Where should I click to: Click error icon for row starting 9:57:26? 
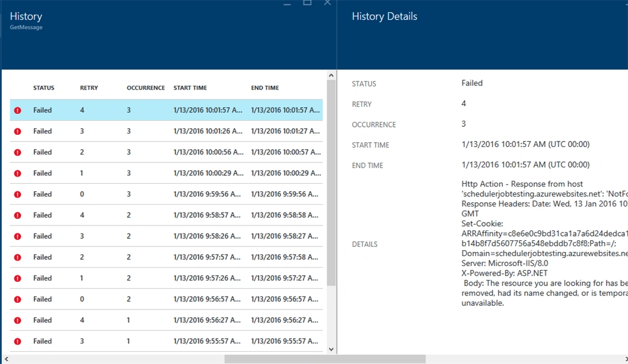(x=18, y=278)
